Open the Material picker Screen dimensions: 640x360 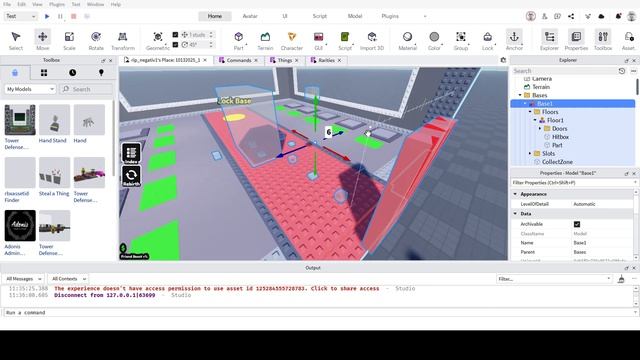(407, 40)
